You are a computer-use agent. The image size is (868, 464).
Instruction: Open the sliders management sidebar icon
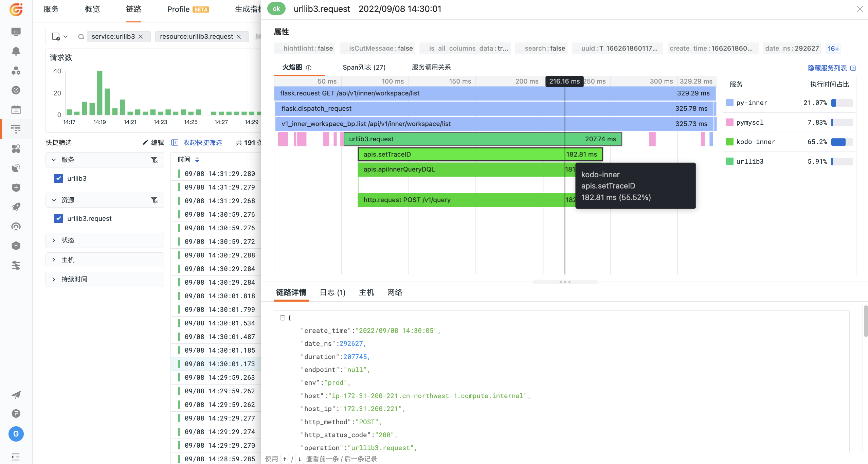click(16, 265)
